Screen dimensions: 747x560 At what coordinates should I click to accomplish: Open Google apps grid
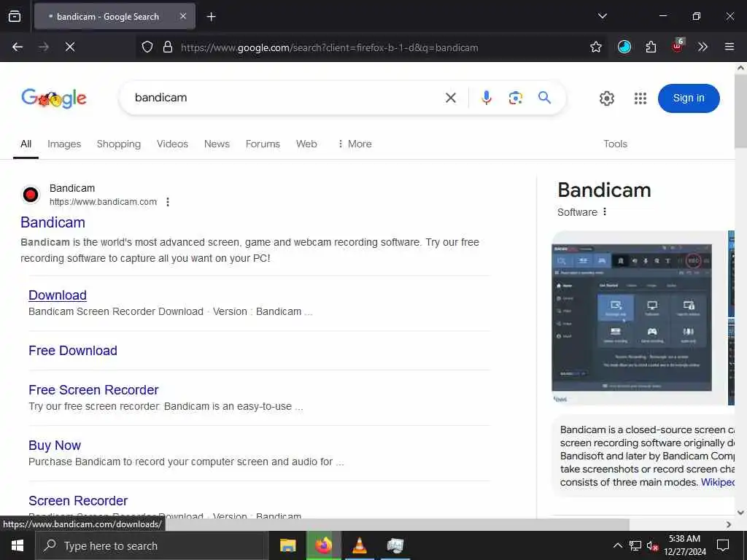(x=640, y=98)
